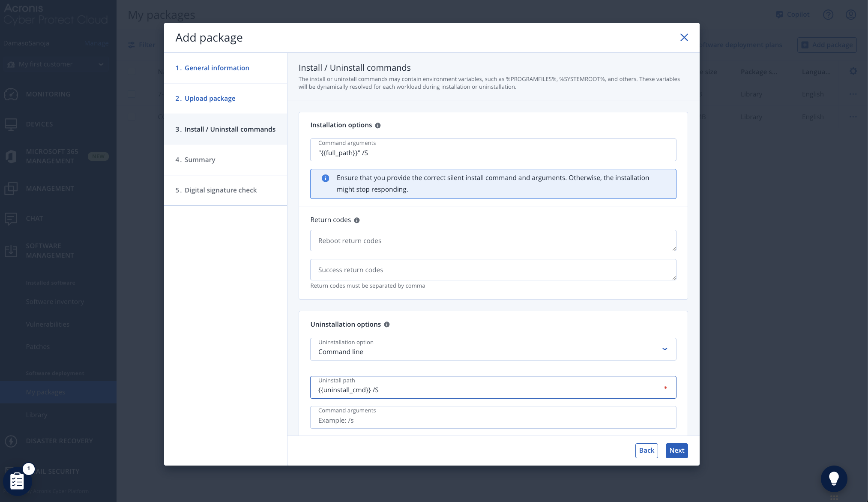Select step 4 Summary
The width and height of the screenshot is (868, 502).
[x=199, y=160]
